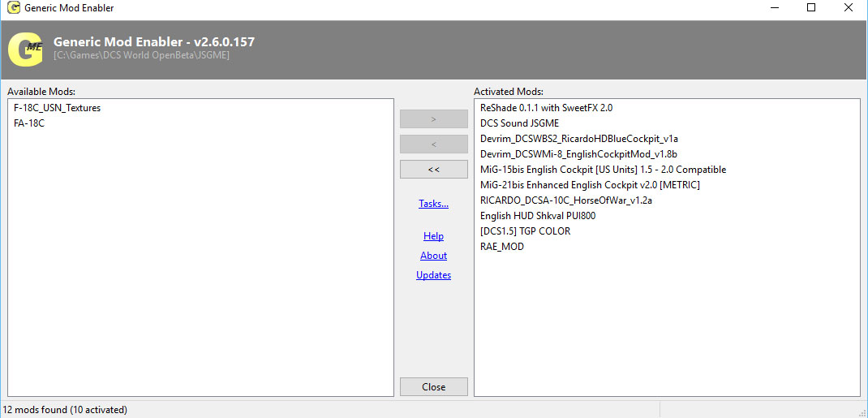
Task: Select DCS Sound JSGME mod
Action: point(520,123)
